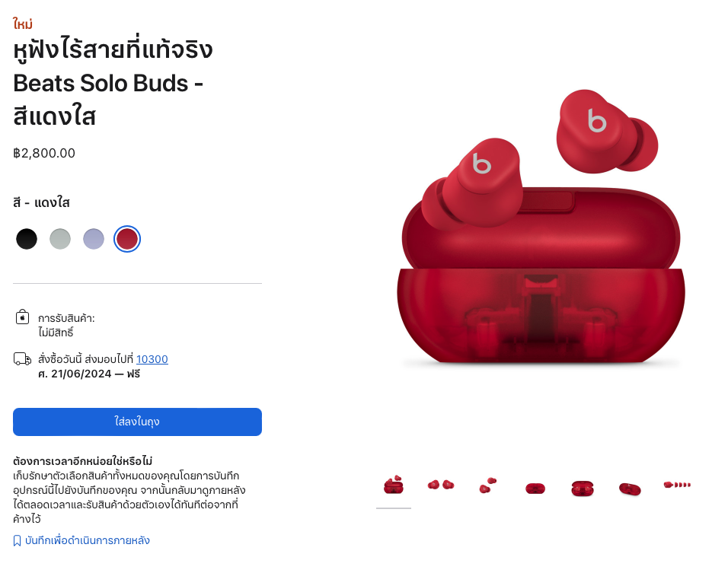View fourth thumbnail of closed case
The height and width of the screenshot is (573, 728).
pyautogui.click(x=535, y=488)
